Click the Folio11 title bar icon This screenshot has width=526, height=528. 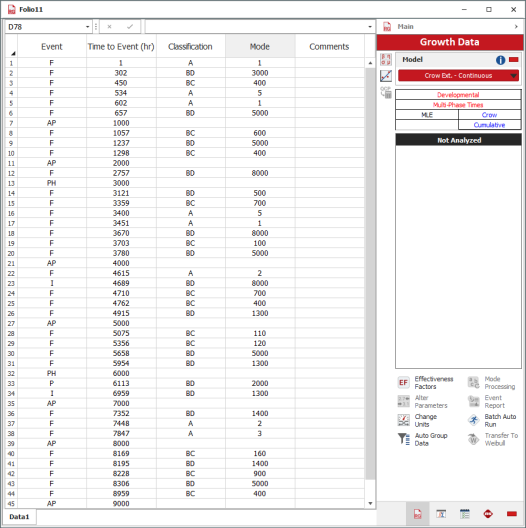(x=12, y=9)
